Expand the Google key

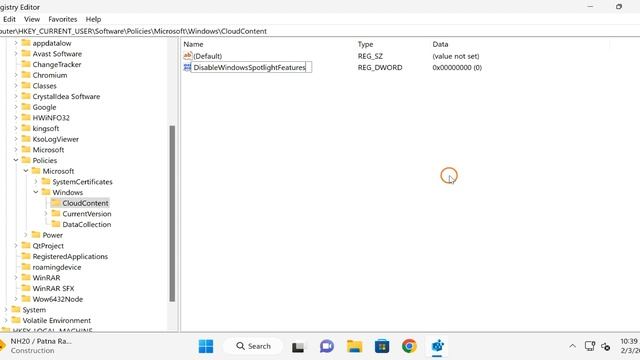pos(16,107)
